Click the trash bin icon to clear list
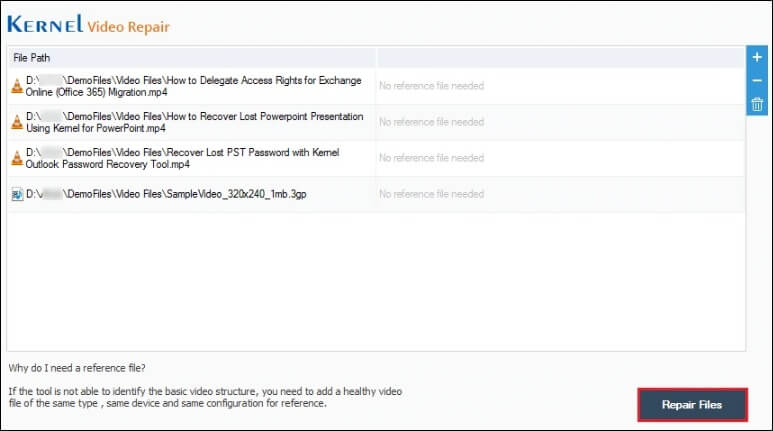 (x=757, y=104)
